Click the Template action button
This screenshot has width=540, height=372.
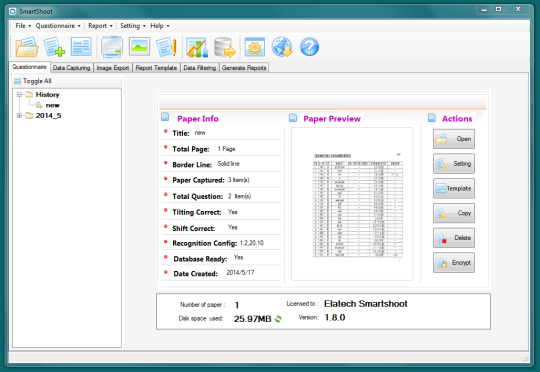[x=454, y=188]
